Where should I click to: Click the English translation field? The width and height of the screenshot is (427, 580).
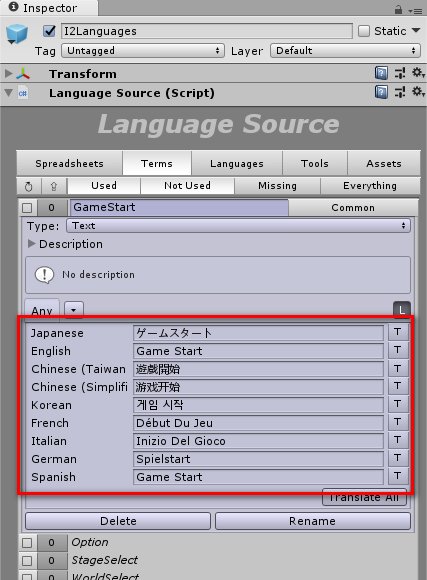(258, 351)
